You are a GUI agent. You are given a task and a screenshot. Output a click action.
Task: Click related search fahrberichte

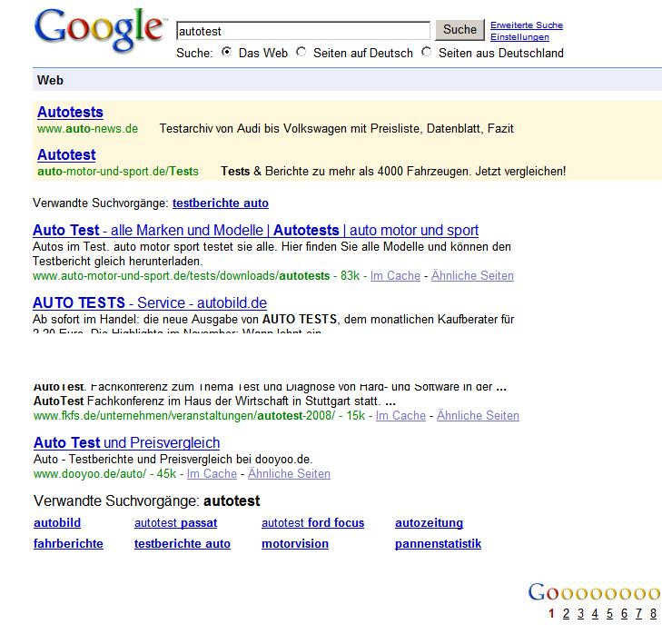pos(68,543)
